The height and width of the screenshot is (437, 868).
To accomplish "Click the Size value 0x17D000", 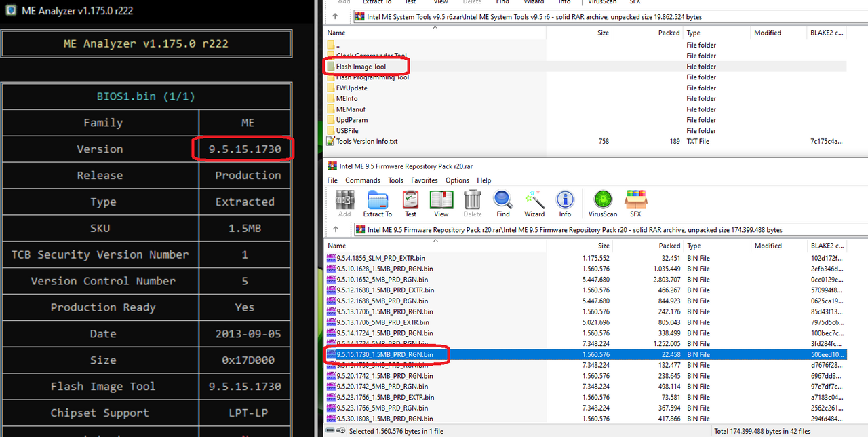I will (248, 360).
